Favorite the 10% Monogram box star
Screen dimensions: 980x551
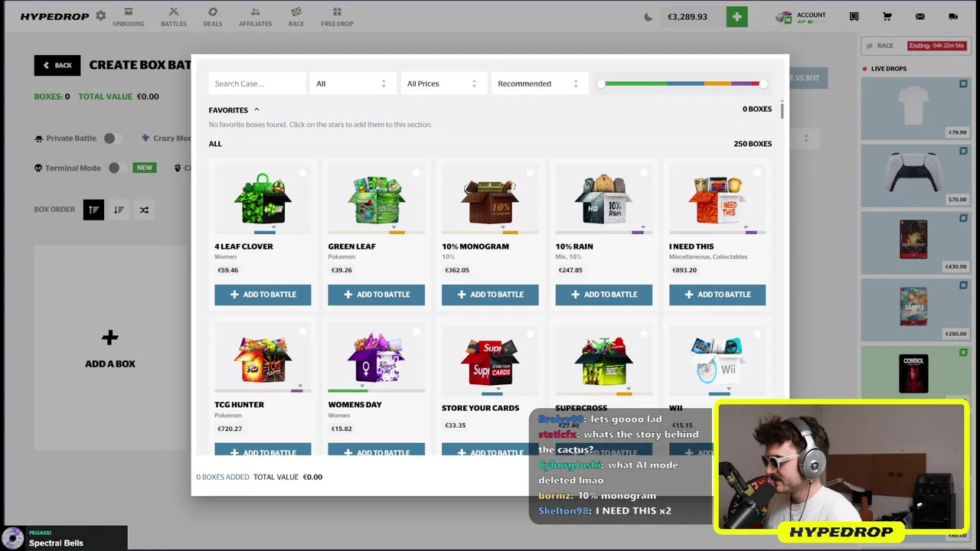[530, 173]
